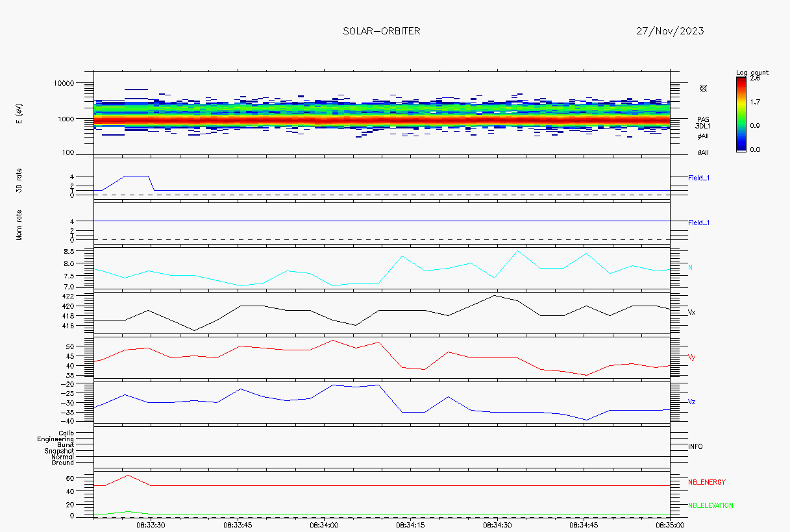790x532 pixels.
Task: Click "Field_1" label of the Mom rate panel
Action: tap(698, 223)
